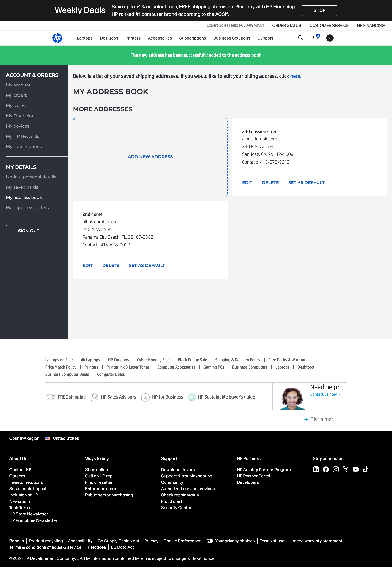Open HP's YouTube icon

(x=355, y=469)
